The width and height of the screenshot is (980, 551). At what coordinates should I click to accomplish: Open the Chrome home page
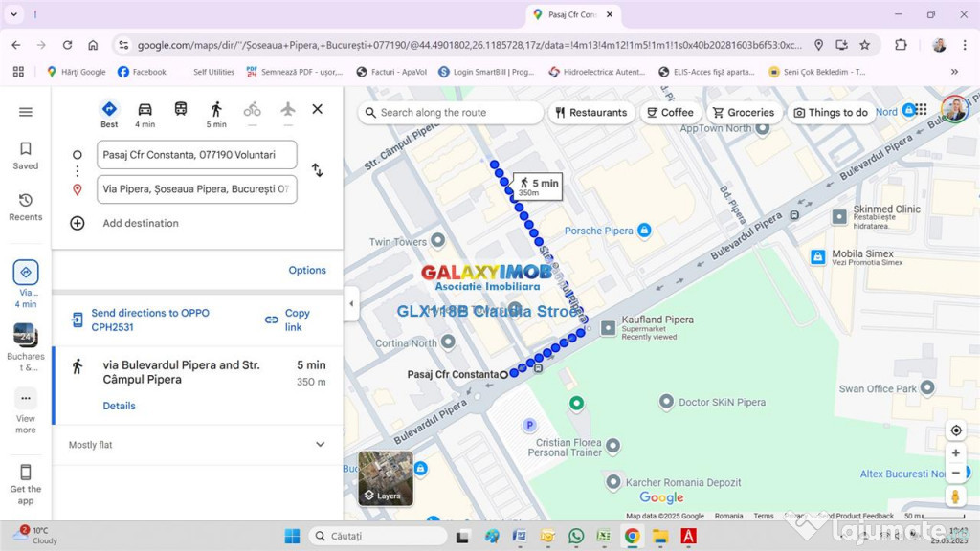pos(93,45)
